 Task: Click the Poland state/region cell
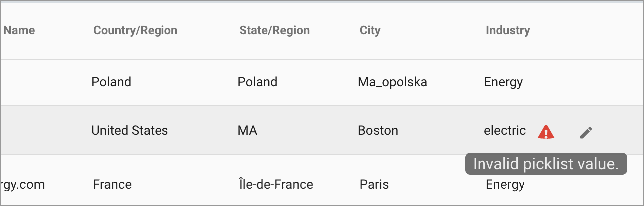[257, 82]
